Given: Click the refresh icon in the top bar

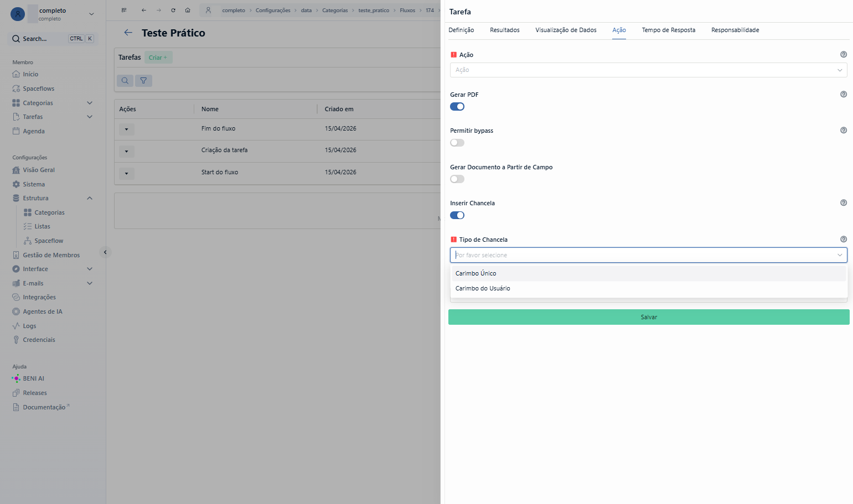Looking at the screenshot, I should coord(173,11).
